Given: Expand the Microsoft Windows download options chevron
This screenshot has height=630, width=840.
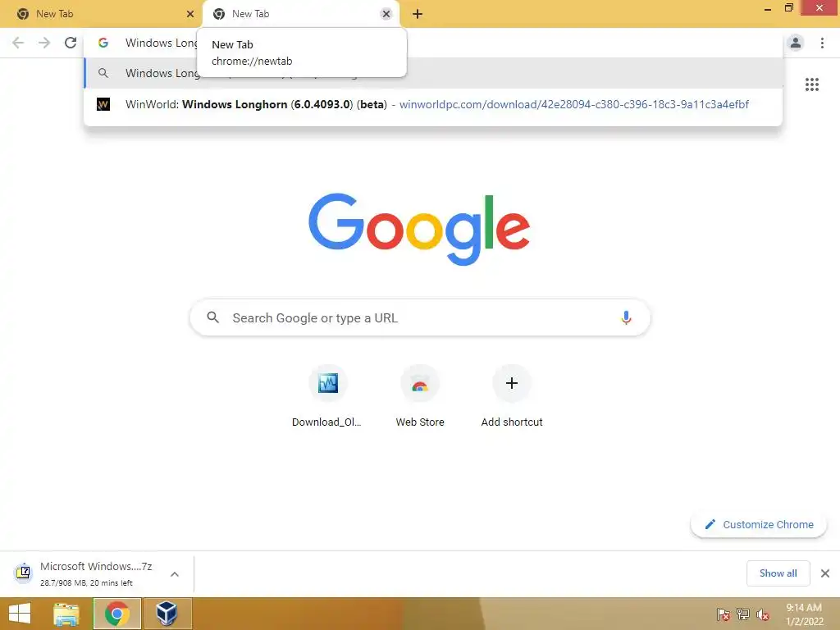Looking at the screenshot, I should pyautogui.click(x=175, y=574).
